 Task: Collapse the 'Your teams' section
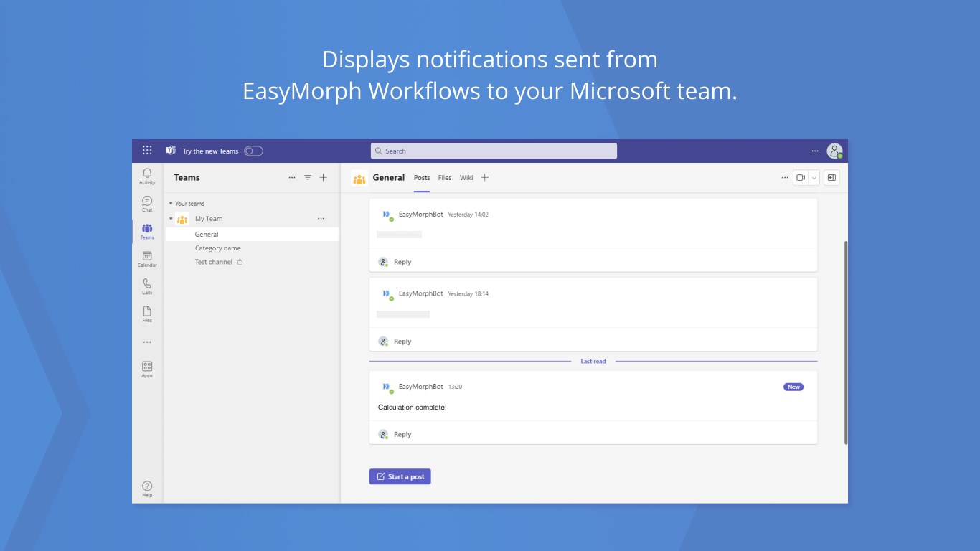[171, 204]
